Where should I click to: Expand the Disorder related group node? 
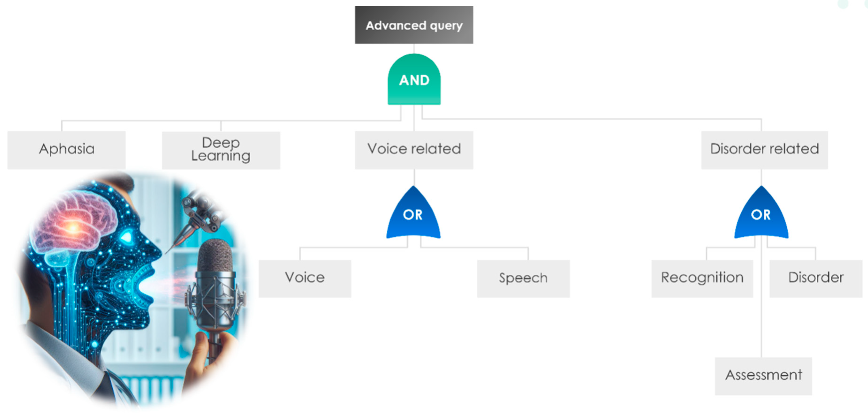coord(764,150)
